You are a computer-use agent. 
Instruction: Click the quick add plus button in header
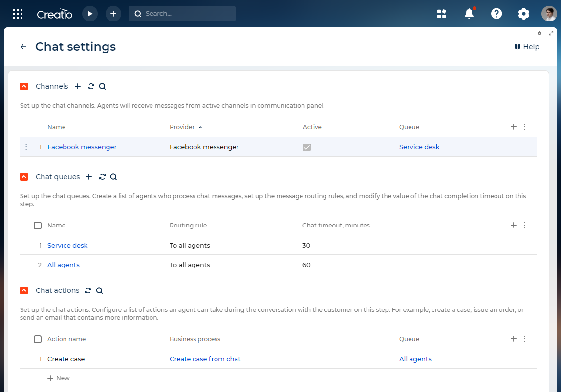point(113,14)
